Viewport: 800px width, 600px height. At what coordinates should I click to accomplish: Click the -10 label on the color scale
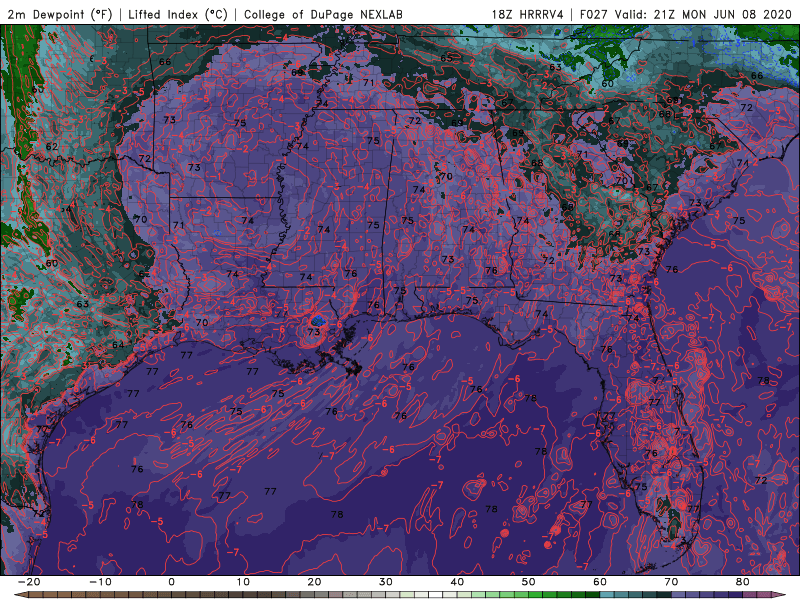100,582
